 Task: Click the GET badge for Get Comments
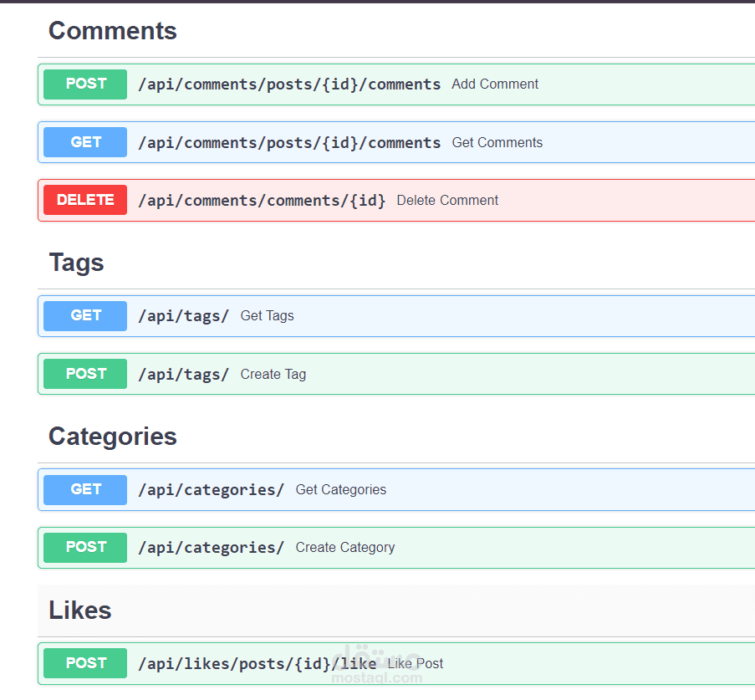(x=85, y=142)
